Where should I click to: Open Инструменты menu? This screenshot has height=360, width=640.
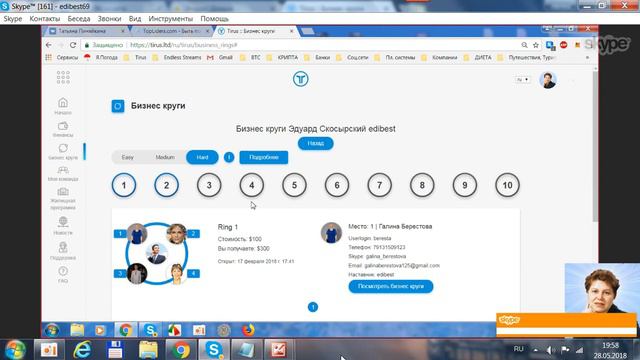171,19
